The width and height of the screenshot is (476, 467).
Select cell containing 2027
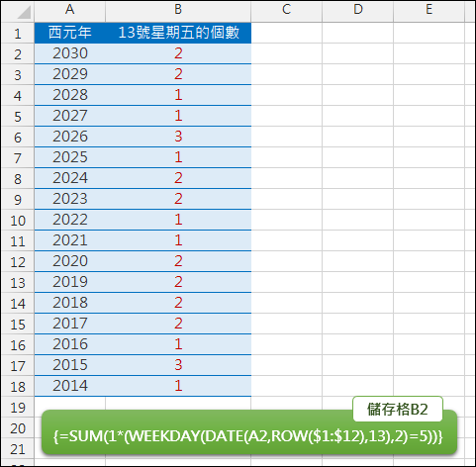pyautogui.click(x=69, y=116)
